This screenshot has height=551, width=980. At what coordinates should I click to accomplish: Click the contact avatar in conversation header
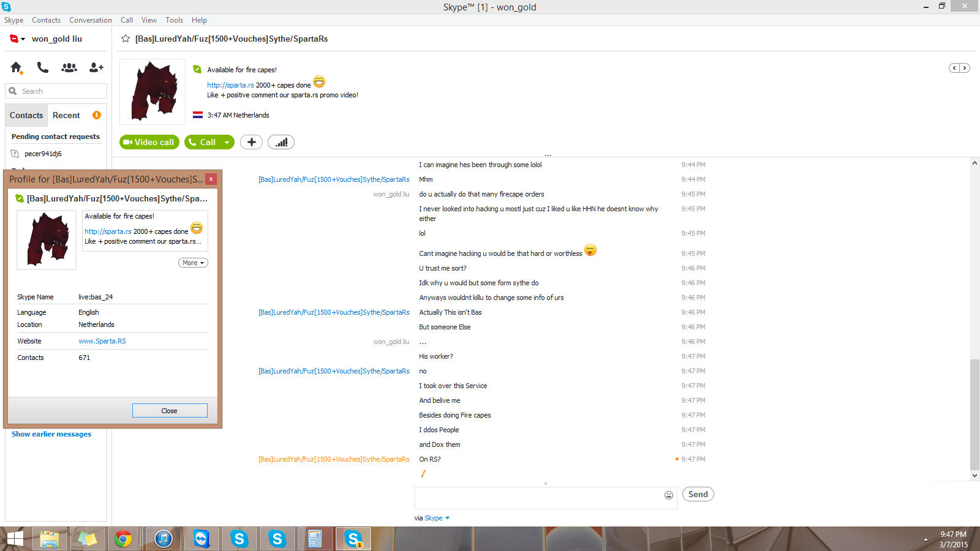[153, 92]
